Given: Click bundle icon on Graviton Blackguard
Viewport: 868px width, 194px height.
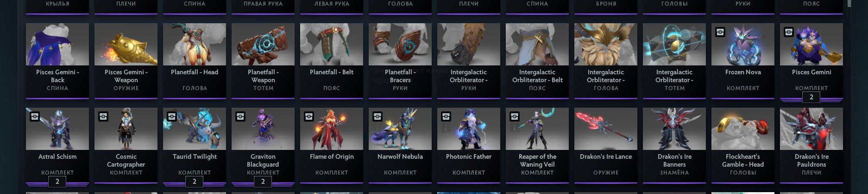Looking at the screenshot, I should click(x=240, y=116).
